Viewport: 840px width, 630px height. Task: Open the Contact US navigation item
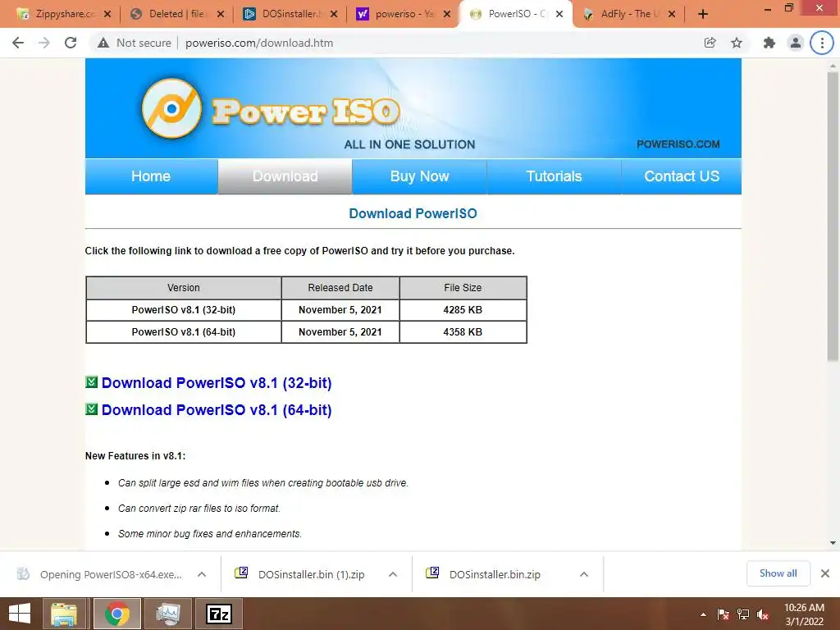[x=682, y=176]
